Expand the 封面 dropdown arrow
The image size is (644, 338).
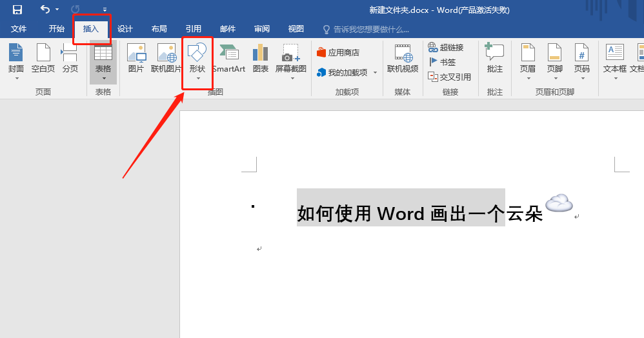pyautogui.click(x=17, y=79)
